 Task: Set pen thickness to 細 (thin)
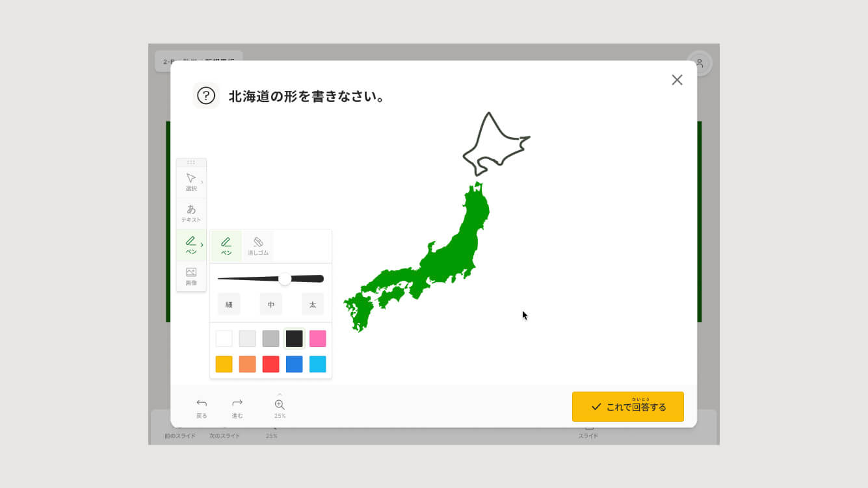[x=229, y=304]
